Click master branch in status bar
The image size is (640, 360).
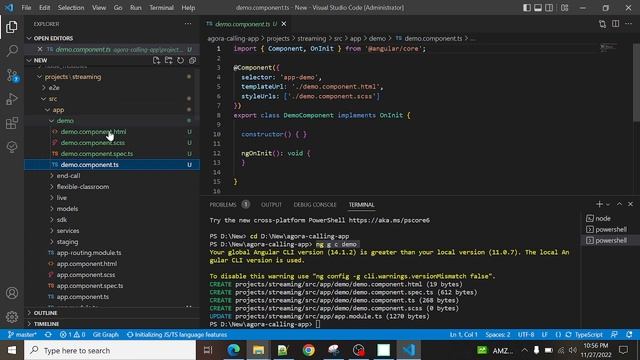(x=22, y=335)
